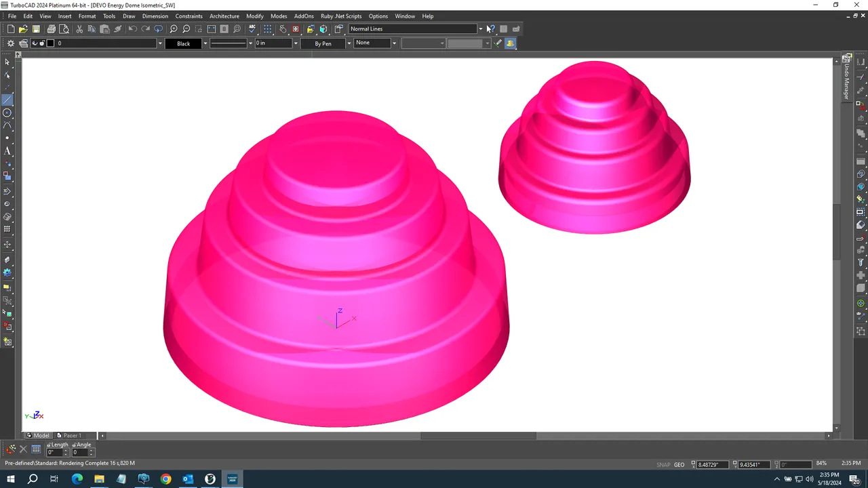Open the Normal Lines style dropdown
Image resolution: width=868 pixels, height=488 pixels.
[x=480, y=28]
